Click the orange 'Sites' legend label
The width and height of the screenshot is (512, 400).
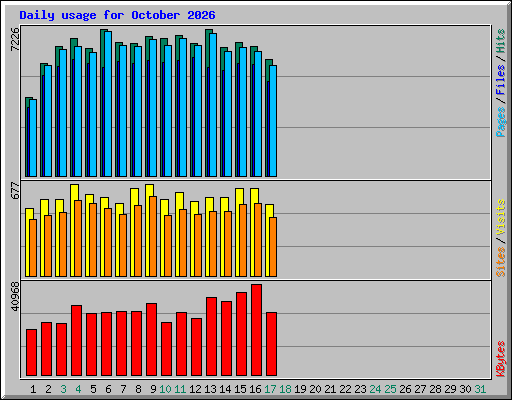(501, 262)
